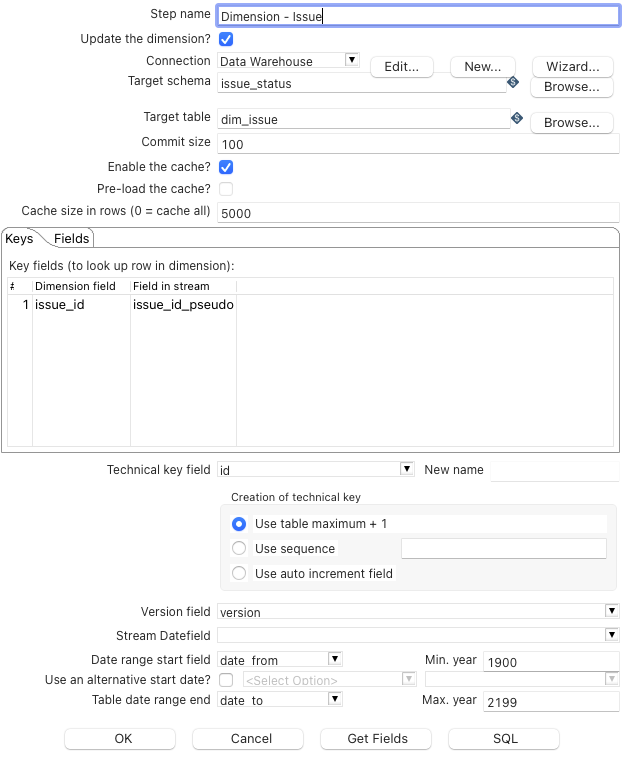Expand the Technical key field dropdown
The image size is (623, 757).
click(407, 468)
